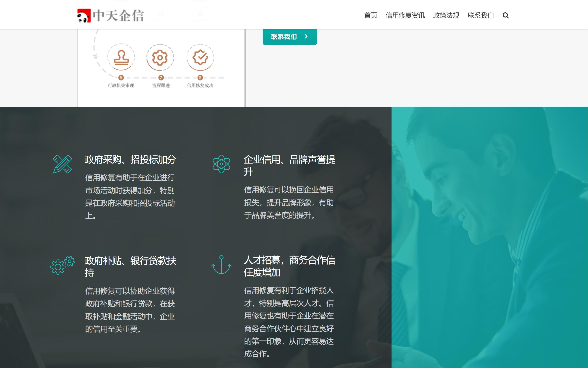Click the search magnifier icon in header
This screenshot has height=368, width=588.
(x=505, y=16)
